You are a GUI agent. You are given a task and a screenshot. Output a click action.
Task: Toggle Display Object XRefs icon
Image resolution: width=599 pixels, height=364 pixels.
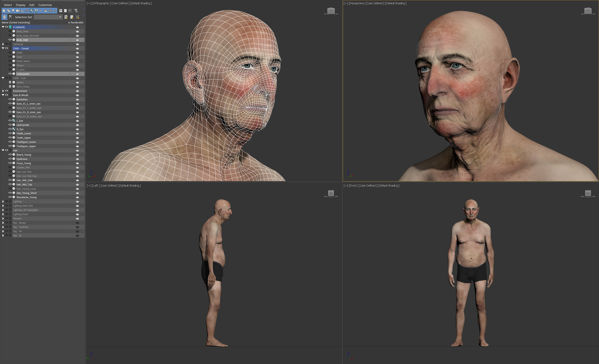click(36, 11)
